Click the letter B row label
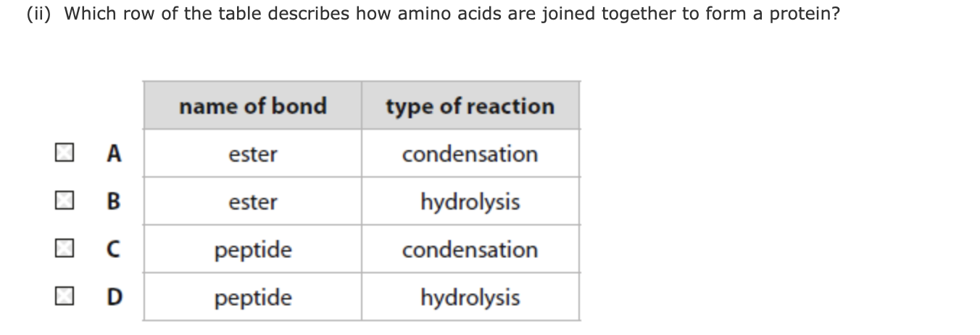Screen dimensions: 980x335 pos(113,201)
